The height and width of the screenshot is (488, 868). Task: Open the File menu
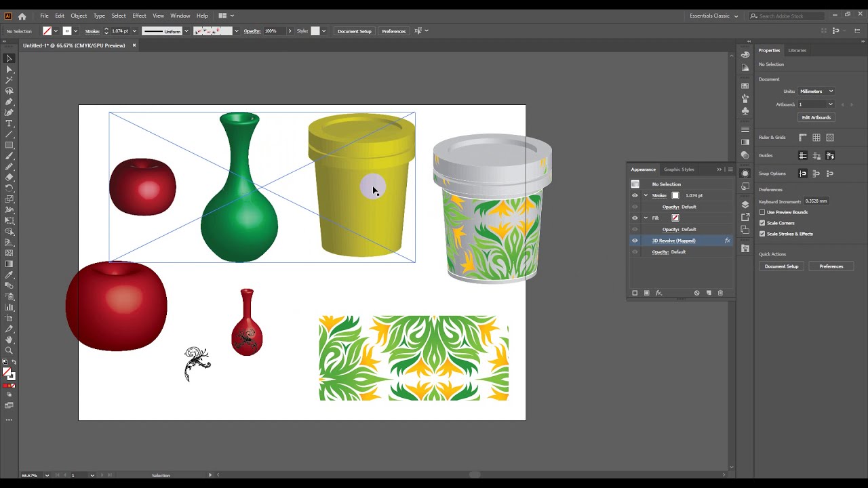pyautogui.click(x=44, y=16)
